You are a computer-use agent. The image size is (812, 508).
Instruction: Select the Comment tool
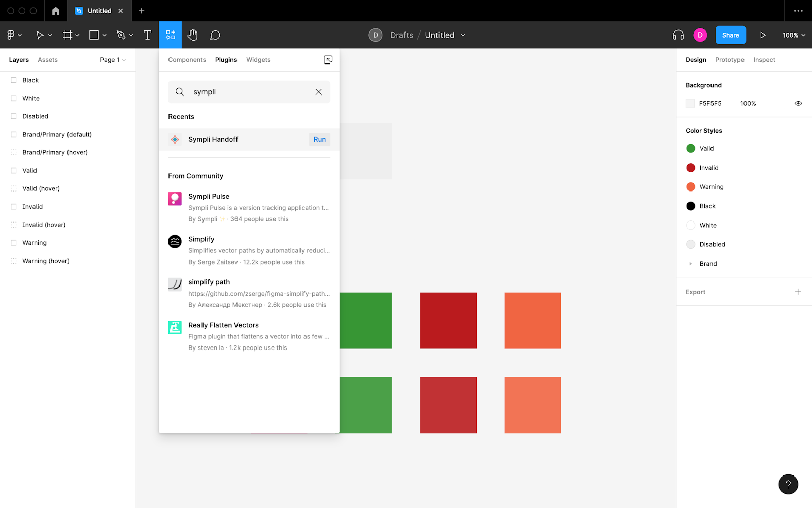point(215,35)
